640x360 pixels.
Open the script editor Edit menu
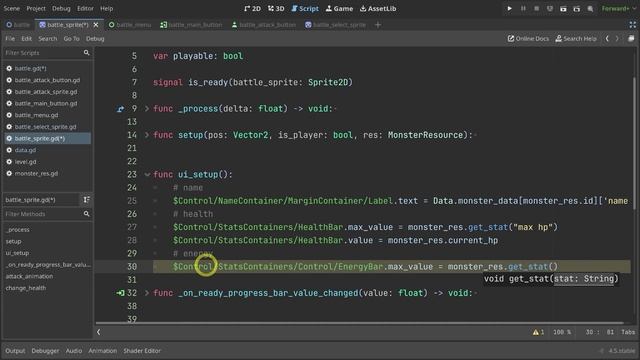click(27, 39)
